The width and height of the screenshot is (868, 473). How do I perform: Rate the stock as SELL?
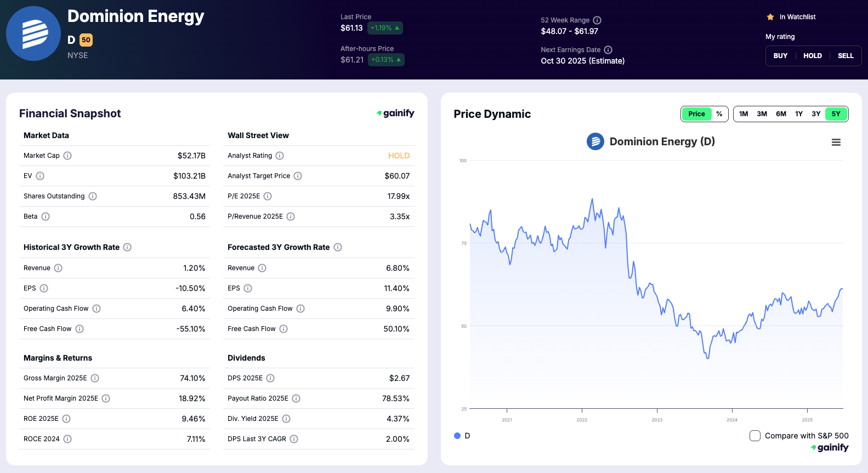point(846,56)
